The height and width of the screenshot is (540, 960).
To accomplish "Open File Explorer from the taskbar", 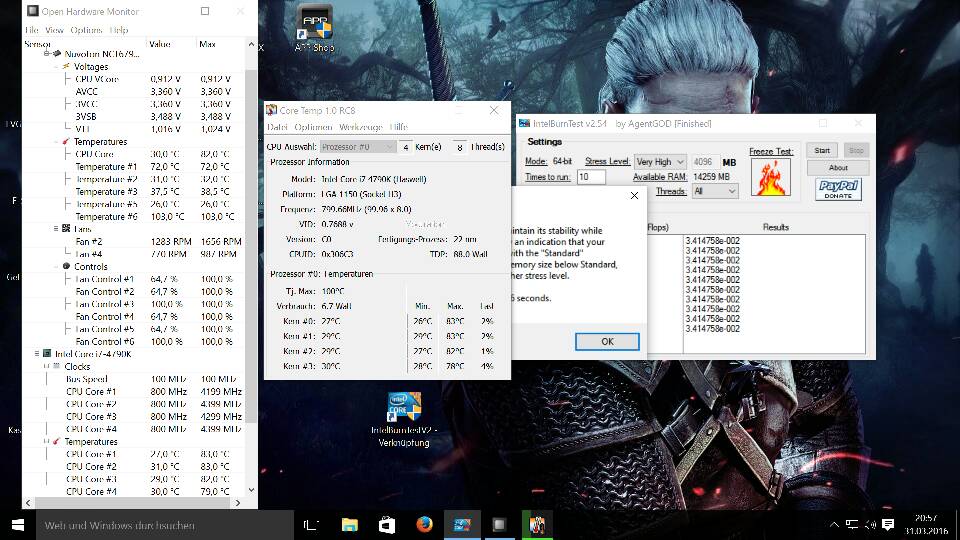I will pos(350,525).
